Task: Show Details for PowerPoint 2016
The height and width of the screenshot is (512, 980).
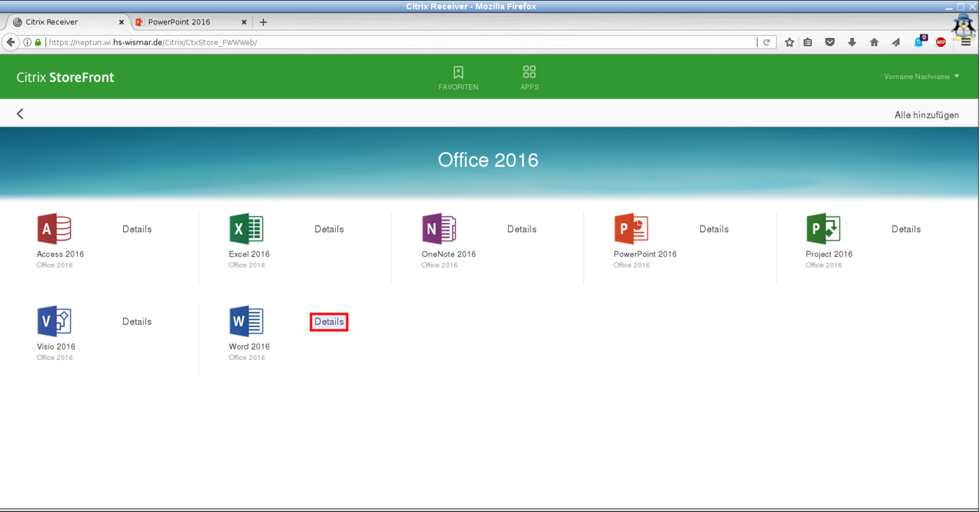Action: (x=714, y=229)
